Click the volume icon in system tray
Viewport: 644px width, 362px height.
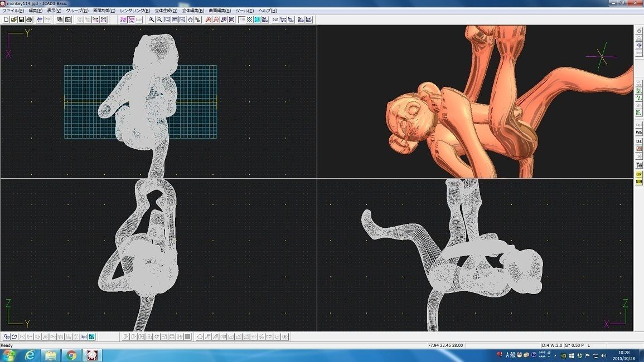coord(603,355)
